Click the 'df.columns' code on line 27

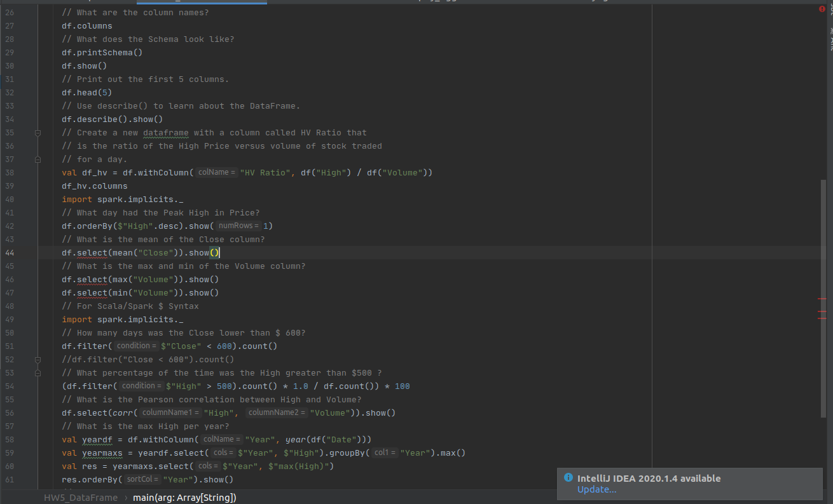[87, 26]
